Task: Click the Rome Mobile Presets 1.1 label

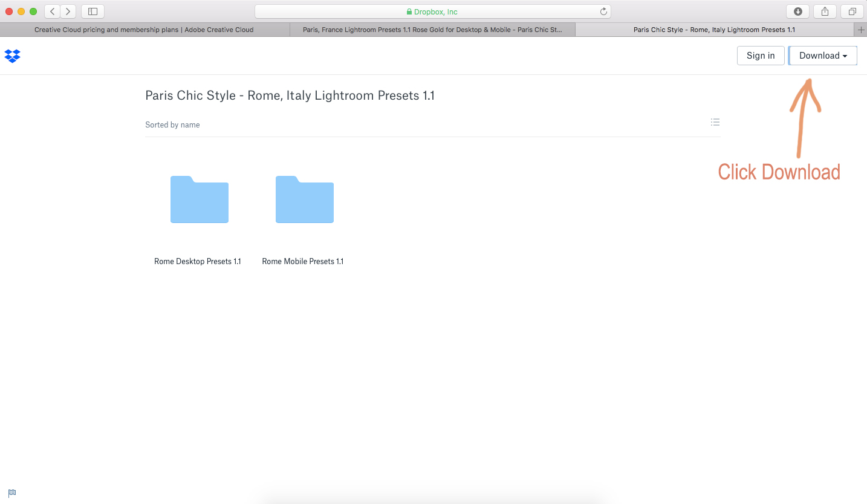Action: [302, 262]
